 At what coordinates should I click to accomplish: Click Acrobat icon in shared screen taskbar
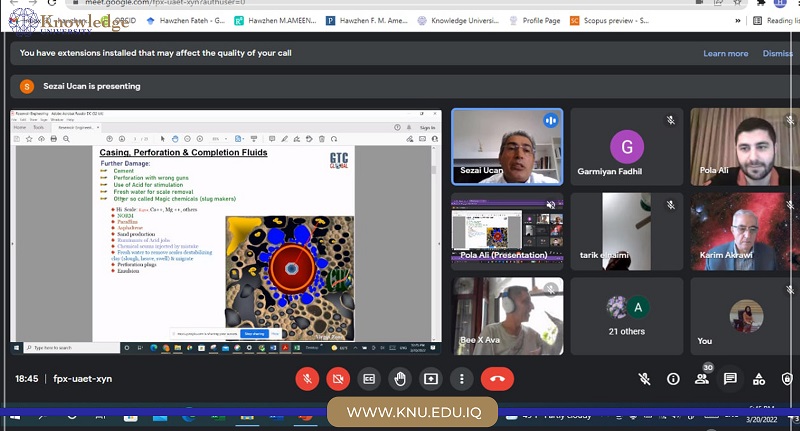[x=285, y=347]
